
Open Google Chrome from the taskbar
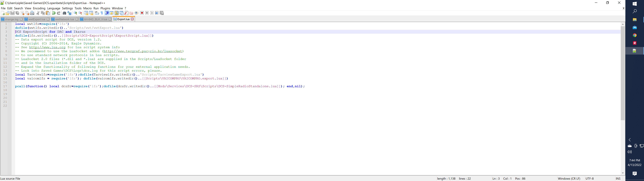635,35
